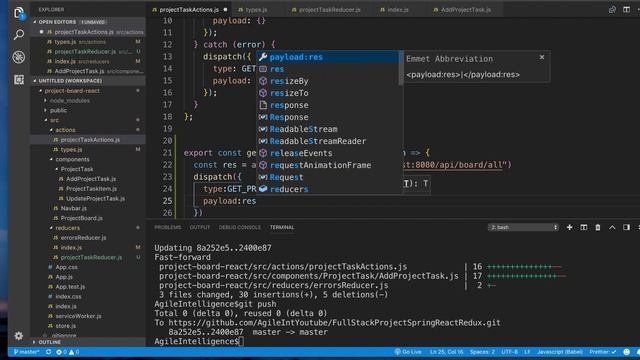Image resolution: width=640 pixels, height=360 pixels.
Task: Switch to the types.js editor tab
Action: pos(256,9)
